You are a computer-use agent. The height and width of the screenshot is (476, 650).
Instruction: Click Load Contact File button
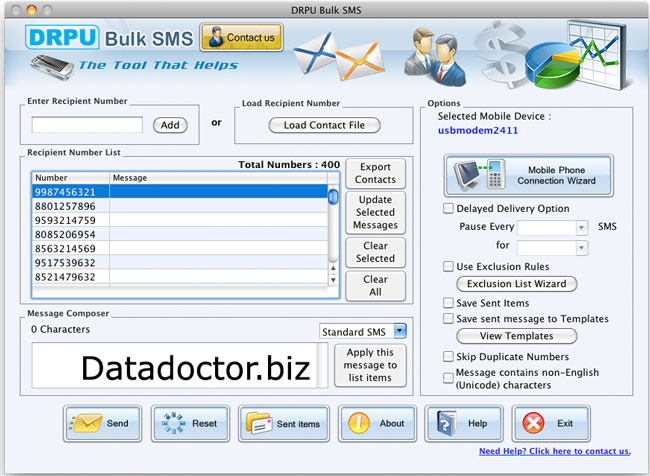pyautogui.click(x=324, y=125)
